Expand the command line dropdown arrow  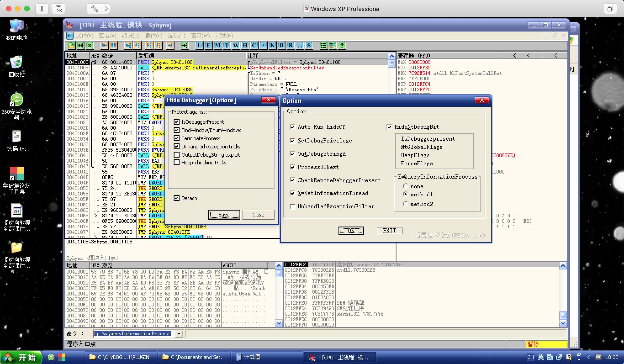coord(179,334)
